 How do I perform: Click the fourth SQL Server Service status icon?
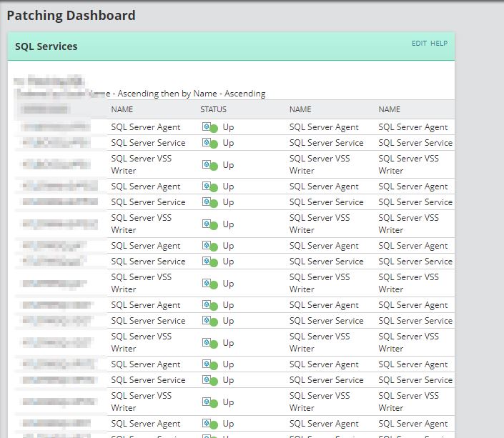tap(210, 321)
